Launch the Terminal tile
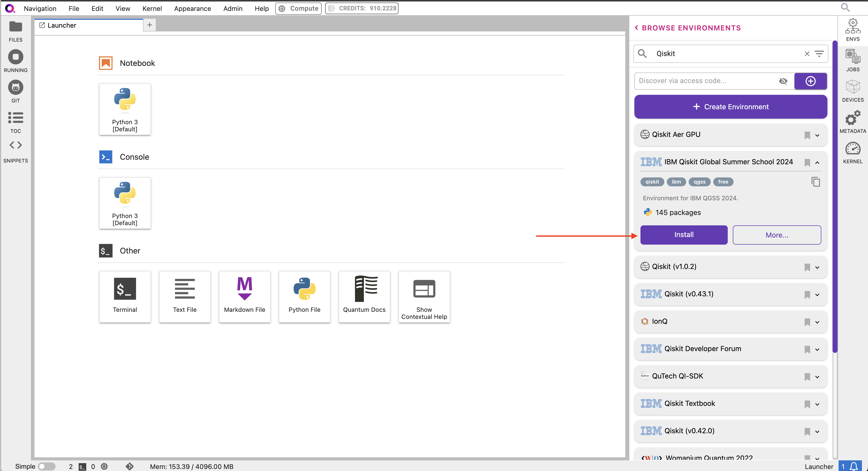Screen dimensions: 868x471 pyautogui.click(x=125, y=296)
